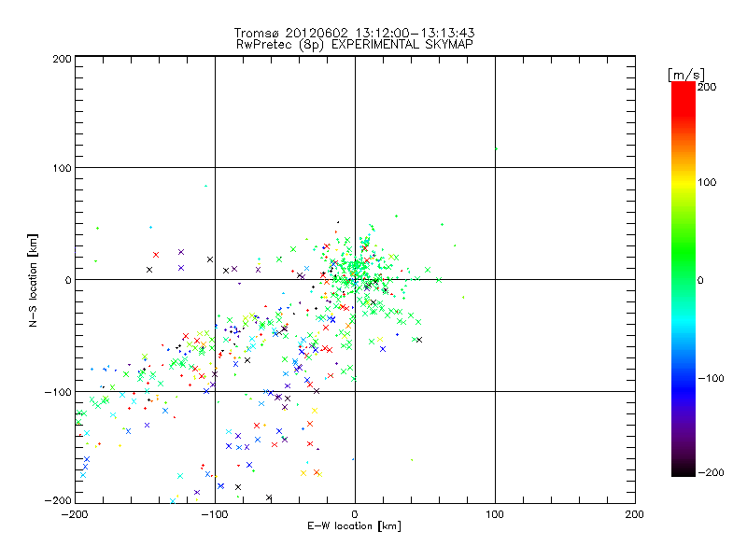Click the title line 'Tromsø 20120602 13:12:00-13:13:43'
Screen dimensions: 747x560
point(354,33)
